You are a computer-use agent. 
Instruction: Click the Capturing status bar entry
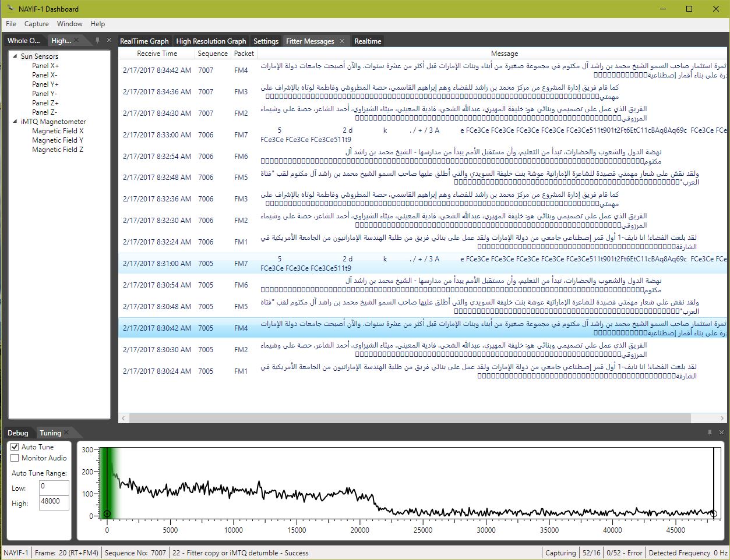[x=560, y=553]
